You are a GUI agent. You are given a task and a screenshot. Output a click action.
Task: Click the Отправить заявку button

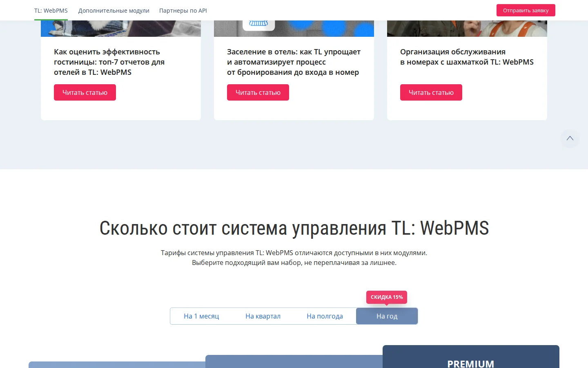point(526,10)
